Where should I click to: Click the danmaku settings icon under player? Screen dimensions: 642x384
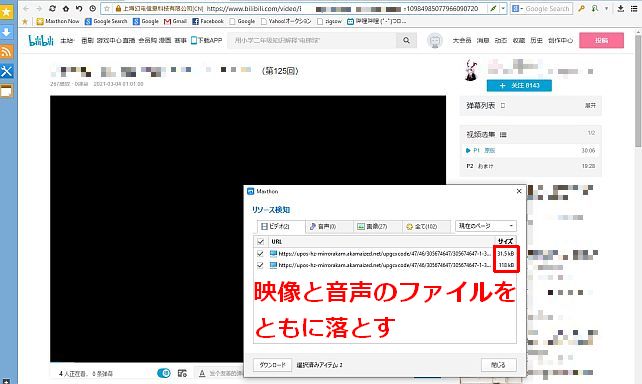(x=182, y=373)
